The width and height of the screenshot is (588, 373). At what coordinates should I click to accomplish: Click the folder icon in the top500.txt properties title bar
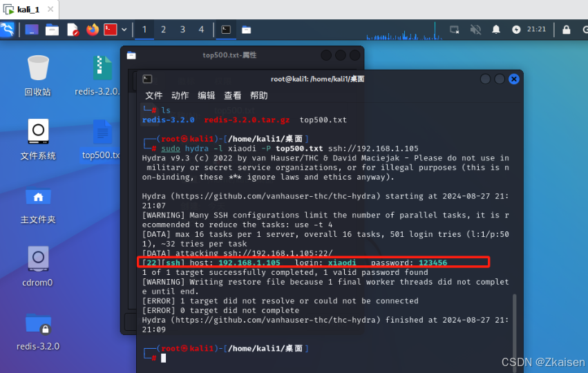click(x=131, y=55)
